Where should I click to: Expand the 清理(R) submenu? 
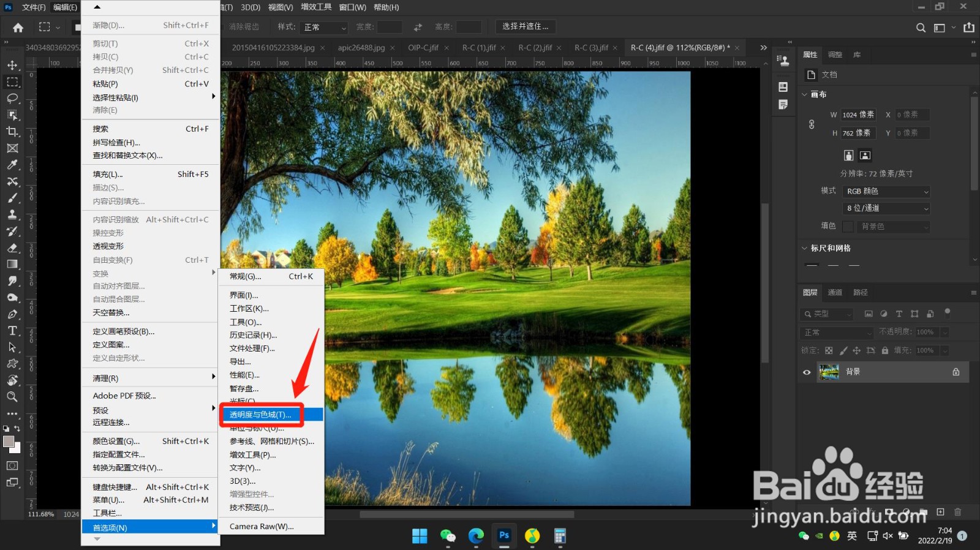pyautogui.click(x=151, y=379)
